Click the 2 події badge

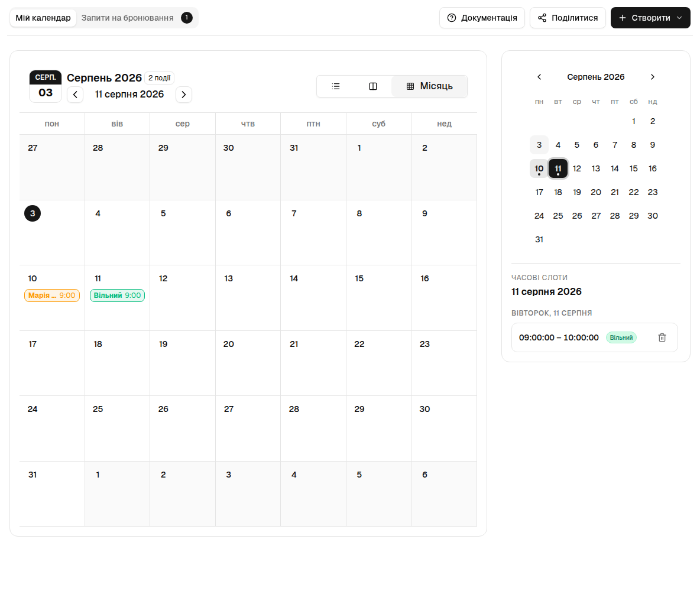pyautogui.click(x=160, y=77)
